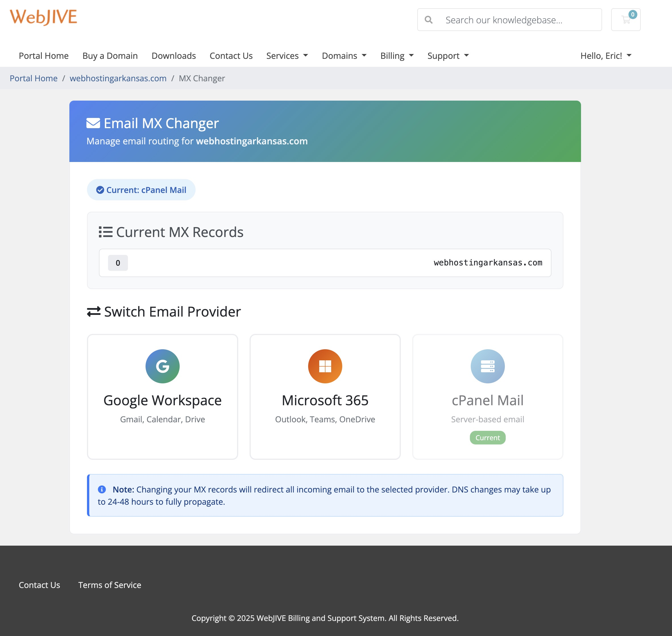
Task: Open Terms of Service footer link
Action: (109, 585)
